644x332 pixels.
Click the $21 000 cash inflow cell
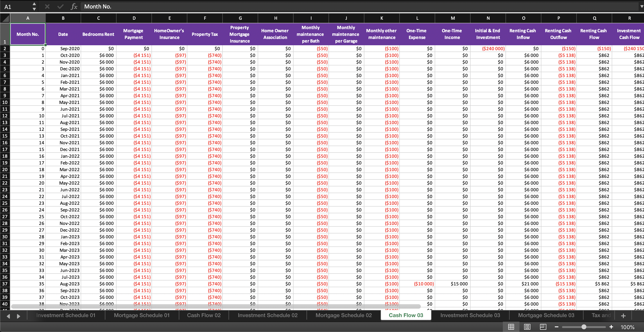[x=523, y=284]
